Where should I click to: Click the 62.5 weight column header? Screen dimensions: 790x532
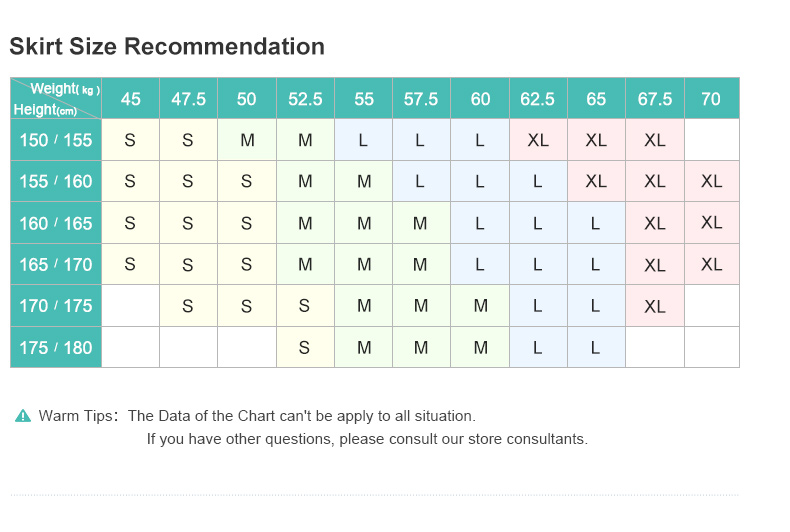[x=538, y=98]
